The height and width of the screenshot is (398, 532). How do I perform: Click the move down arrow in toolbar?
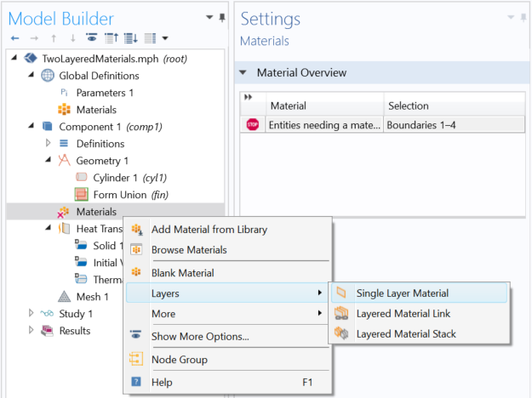(x=72, y=38)
